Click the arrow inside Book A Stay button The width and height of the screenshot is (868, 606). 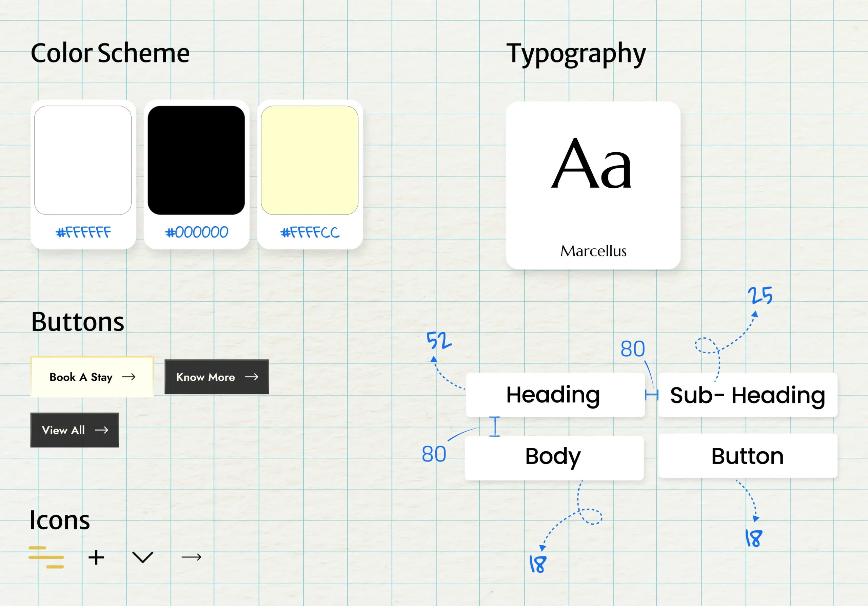pyautogui.click(x=129, y=377)
